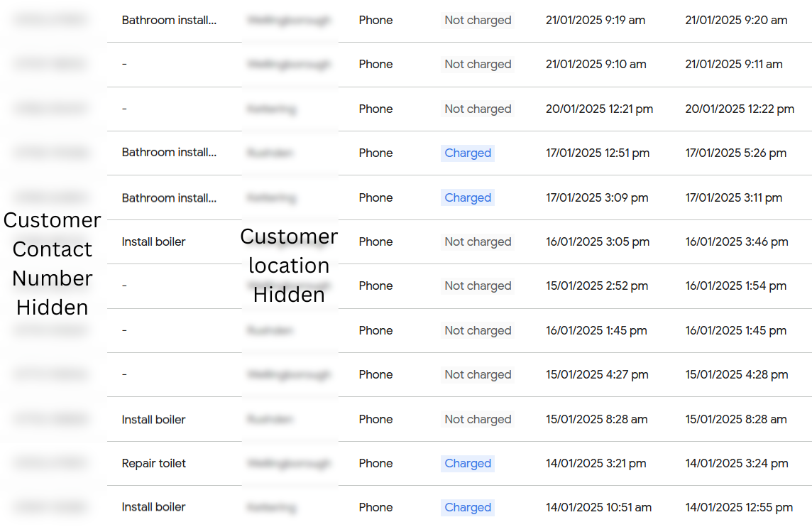Viewport: 812px width, 527px height.
Task: Click the 15/01/2025 2:52 pm timestamp
Action: 596,286
